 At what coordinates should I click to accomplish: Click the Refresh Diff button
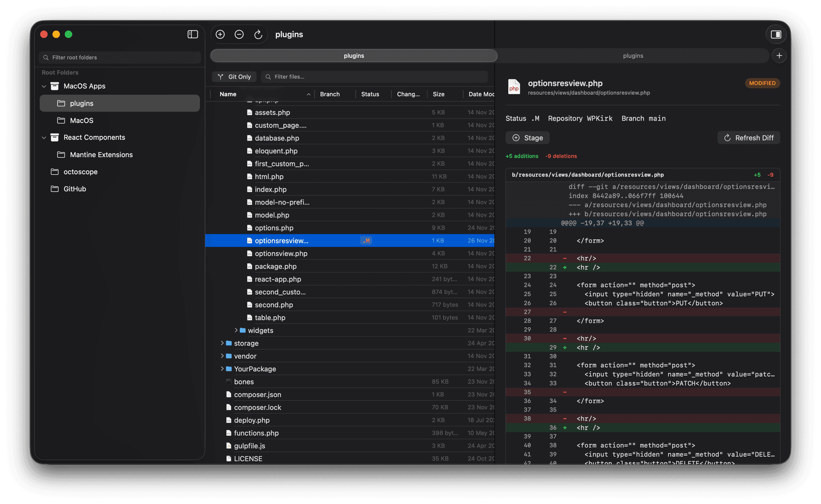pos(749,138)
